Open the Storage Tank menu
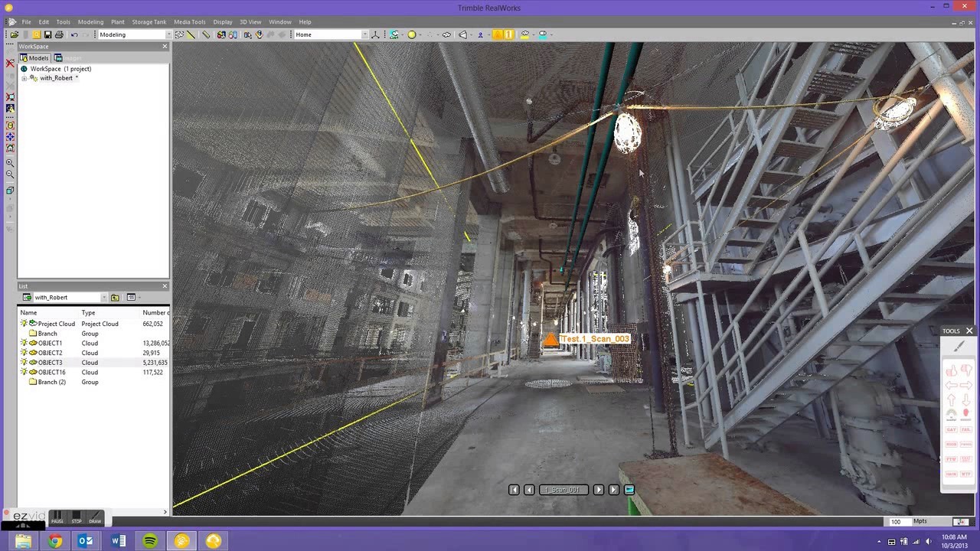Viewport: 980px width, 551px height. 149,22
